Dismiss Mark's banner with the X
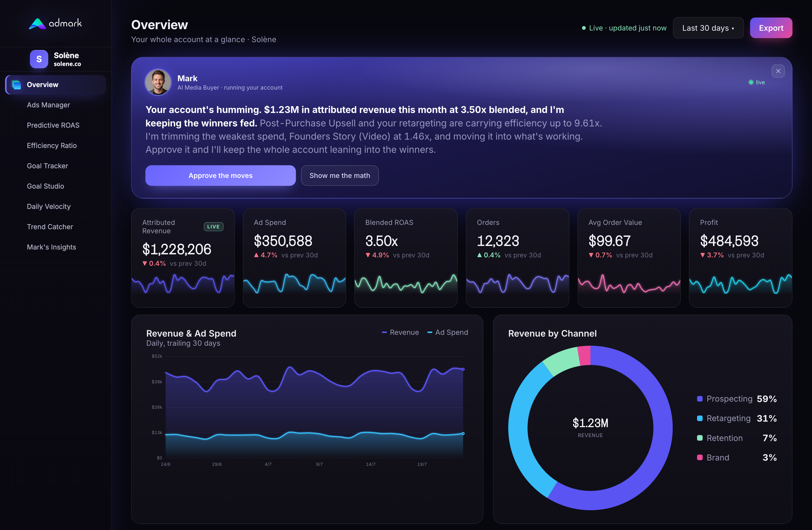The height and width of the screenshot is (530, 812). pyautogui.click(x=778, y=71)
